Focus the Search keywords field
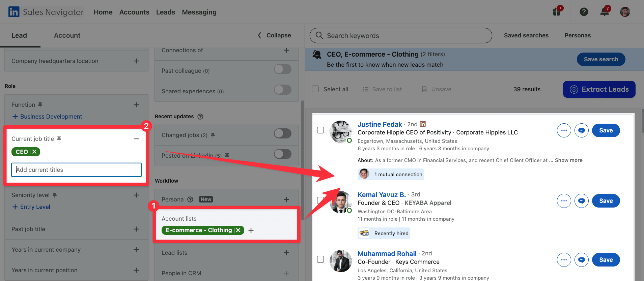 click(401, 35)
